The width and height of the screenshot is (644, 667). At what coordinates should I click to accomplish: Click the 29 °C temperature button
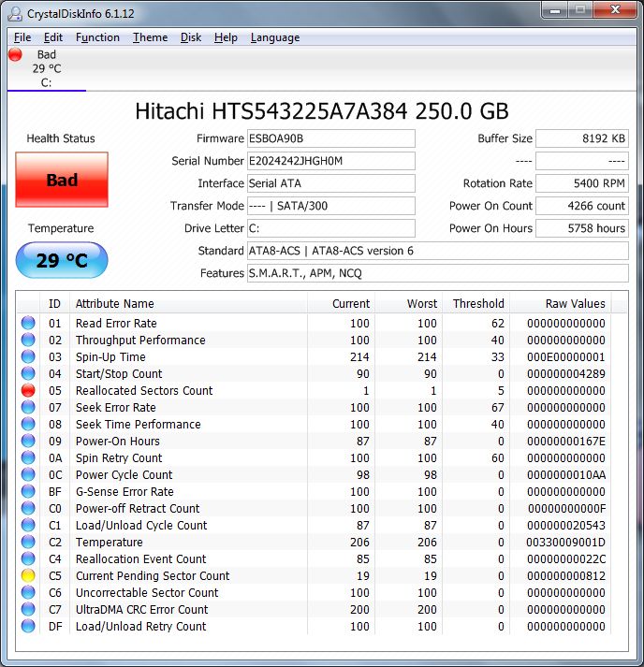tap(62, 260)
